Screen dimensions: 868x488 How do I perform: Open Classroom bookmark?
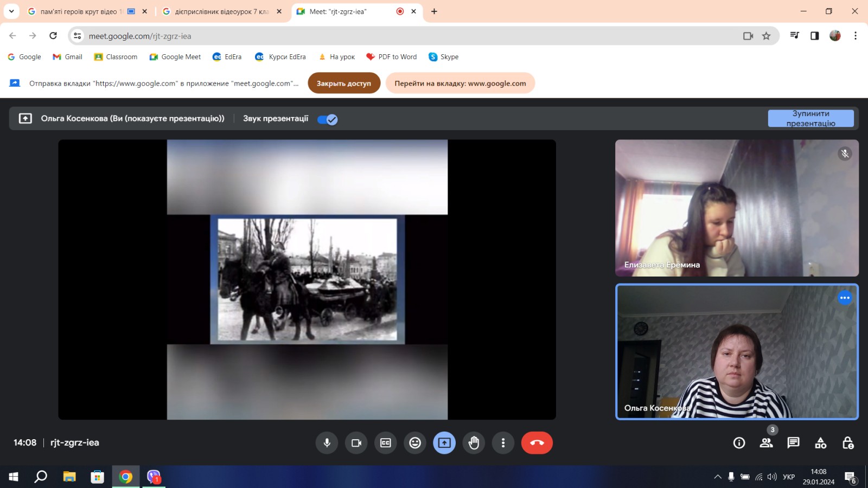pos(116,57)
